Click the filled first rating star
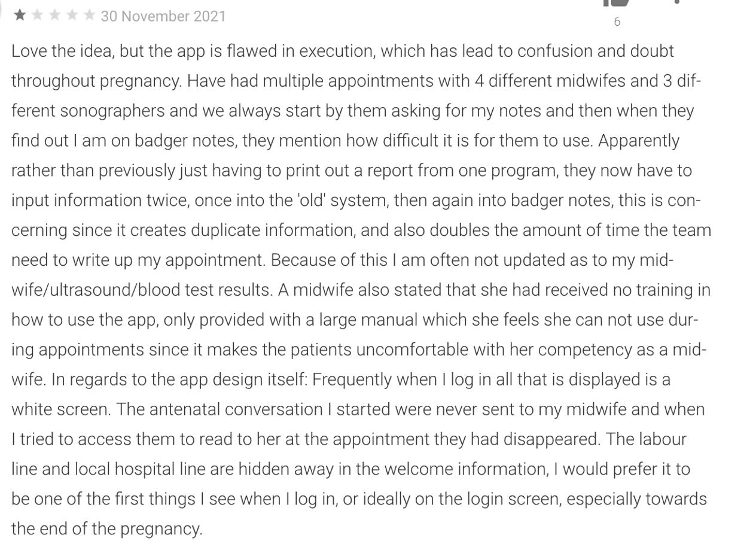This screenshot has height=547, width=756. tap(20, 16)
